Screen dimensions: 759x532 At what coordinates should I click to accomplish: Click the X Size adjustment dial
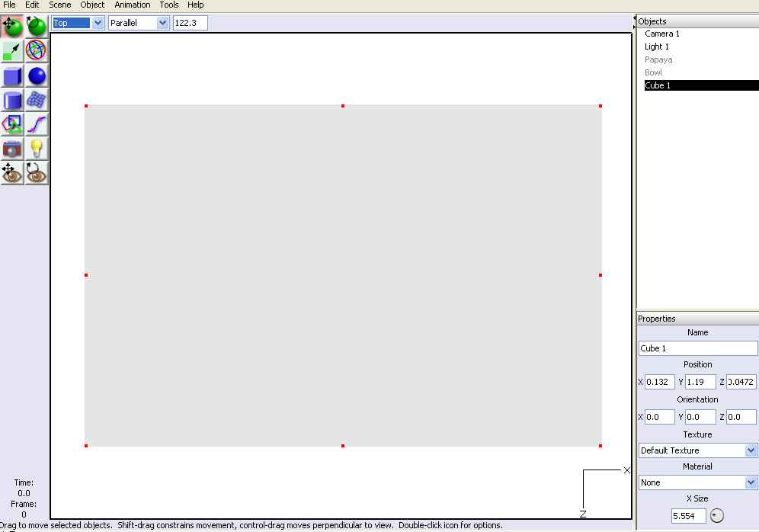pos(716,516)
